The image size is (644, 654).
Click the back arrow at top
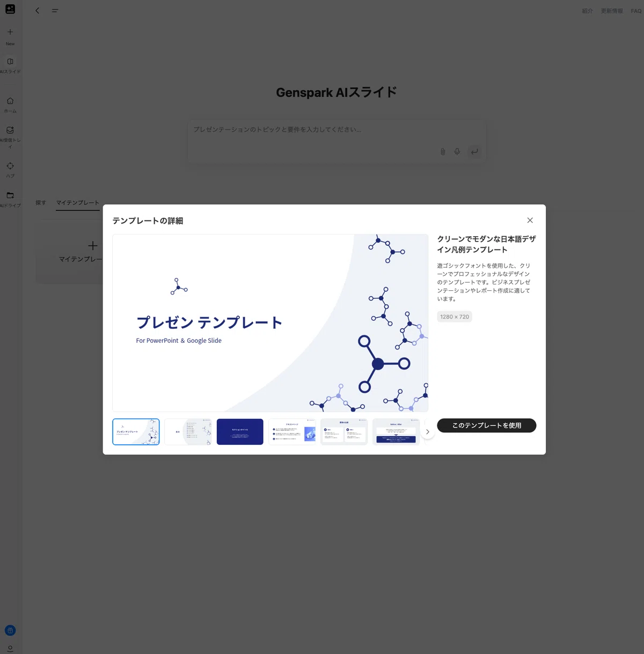(x=38, y=11)
